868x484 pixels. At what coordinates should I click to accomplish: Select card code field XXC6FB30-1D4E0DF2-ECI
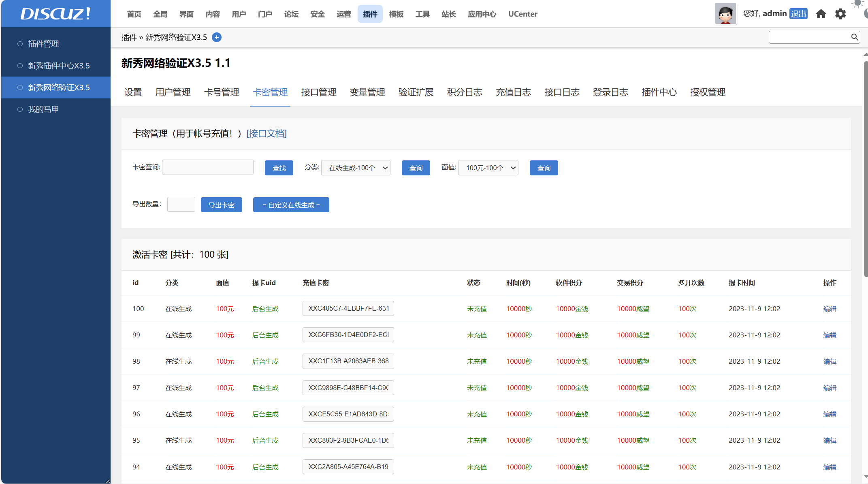(x=348, y=335)
